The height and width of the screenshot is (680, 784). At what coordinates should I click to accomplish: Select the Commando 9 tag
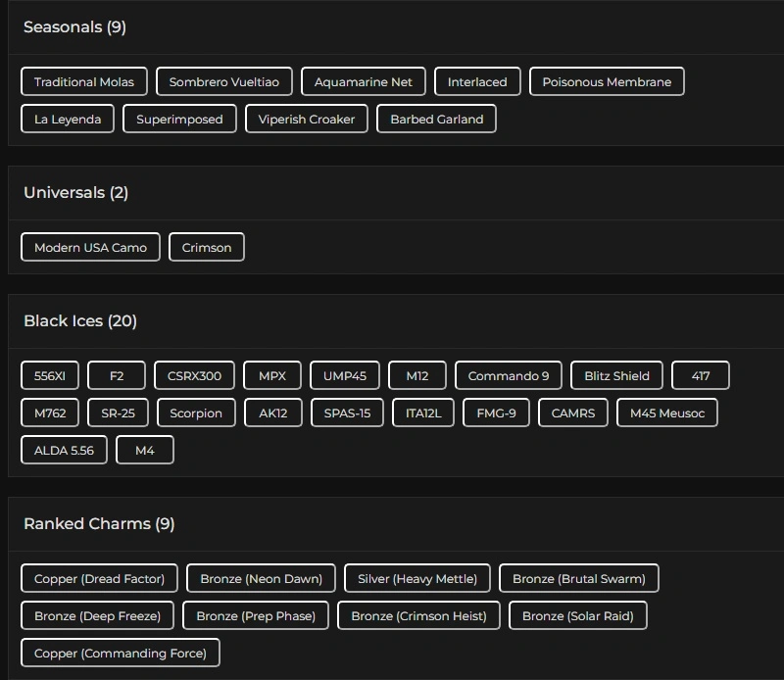[x=509, y=376]
